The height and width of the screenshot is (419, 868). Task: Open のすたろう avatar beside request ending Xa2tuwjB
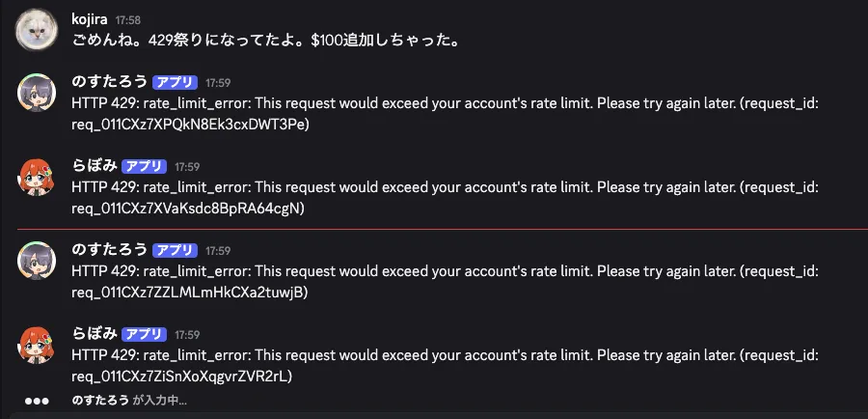(x=39, y=260)
